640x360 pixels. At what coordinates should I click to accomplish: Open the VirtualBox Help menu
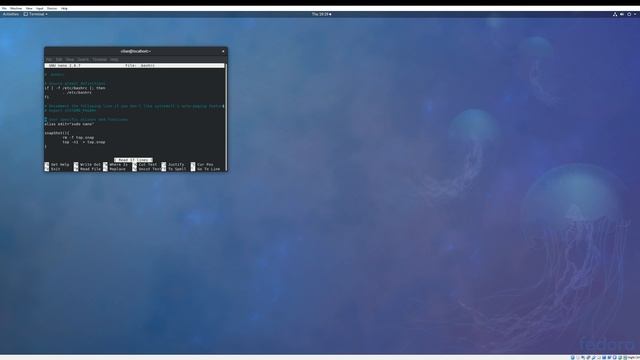(64, 8)
